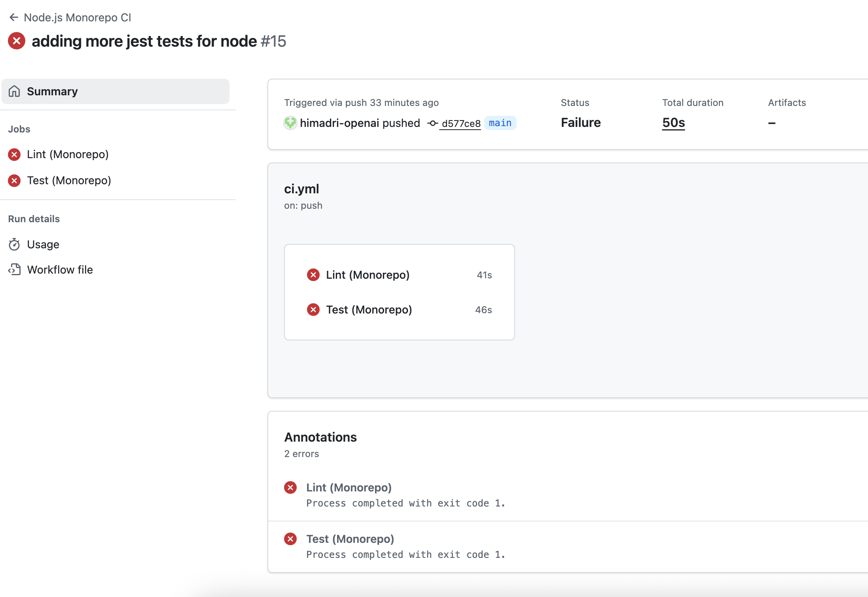Click the himadri-openai avatar icon
The image size is (868, 597).
pos(290,123)
